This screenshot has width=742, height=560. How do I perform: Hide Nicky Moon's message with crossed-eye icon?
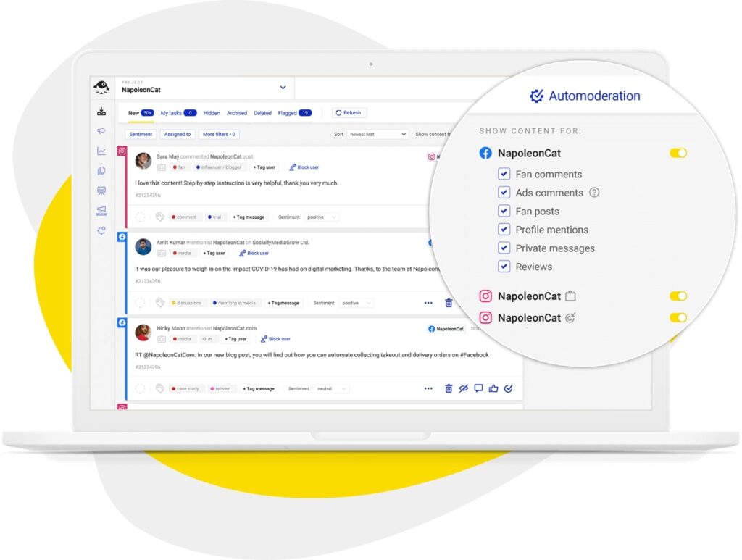tap(464, 388)
